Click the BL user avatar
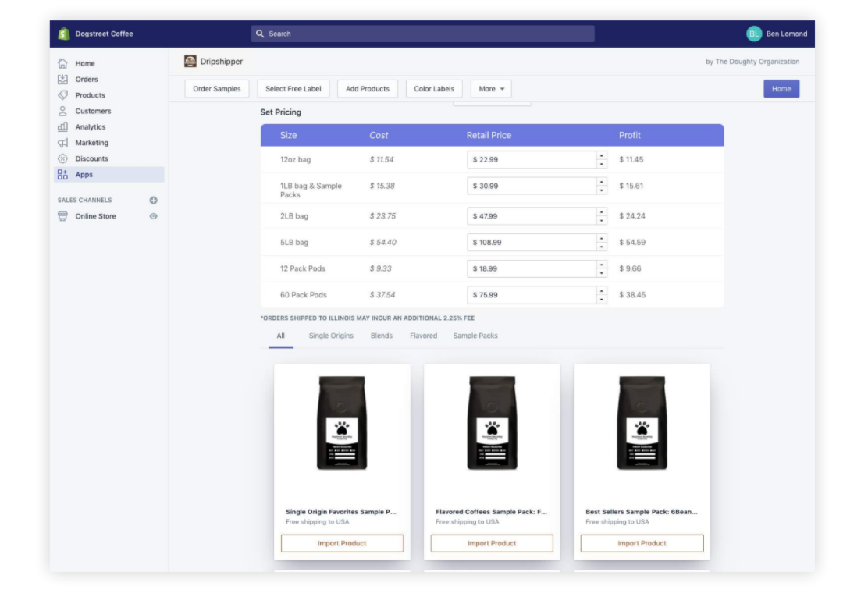Image resolution: width=868 pixels, height=604 pixels. click(754, 34)
